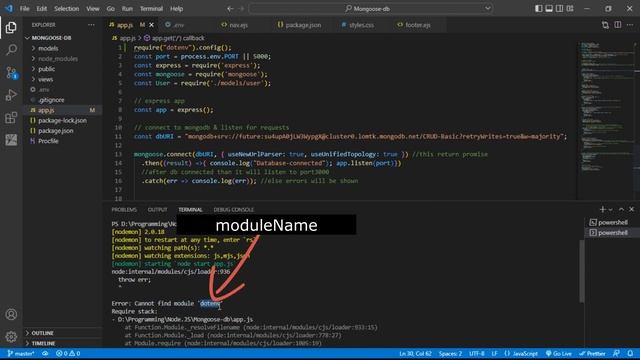The height and width of the screenshot is (360, 640).
Task: Open the File menu
Action: (x=24, y=9)
